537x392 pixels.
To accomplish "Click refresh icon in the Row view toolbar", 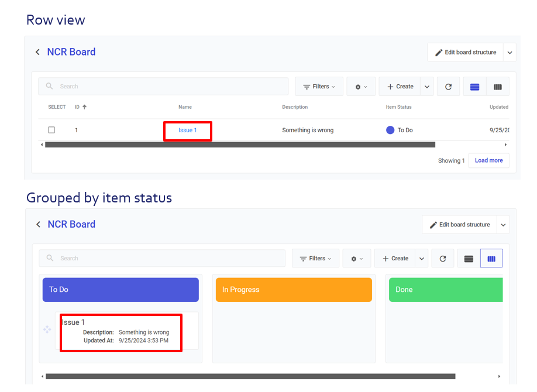I will click(448, 87).
